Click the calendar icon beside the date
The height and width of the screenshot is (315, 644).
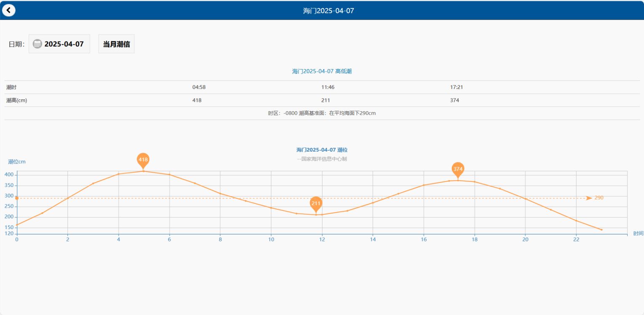[38, 44]
